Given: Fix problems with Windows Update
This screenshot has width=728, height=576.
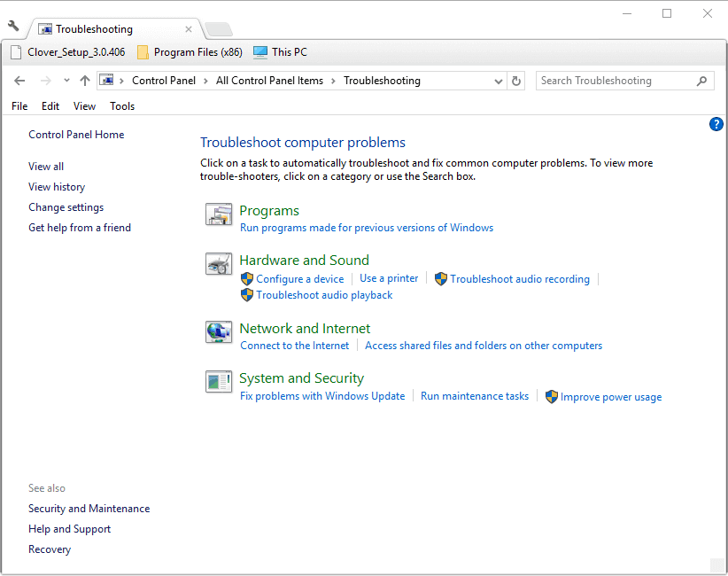Looking at the screenshot, I should pos(322,396).
